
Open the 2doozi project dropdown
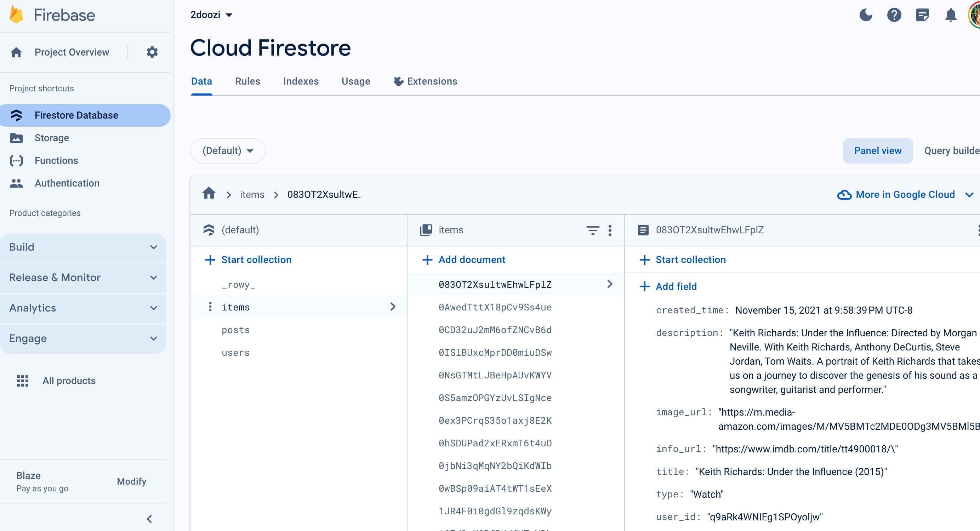point(211,15)
